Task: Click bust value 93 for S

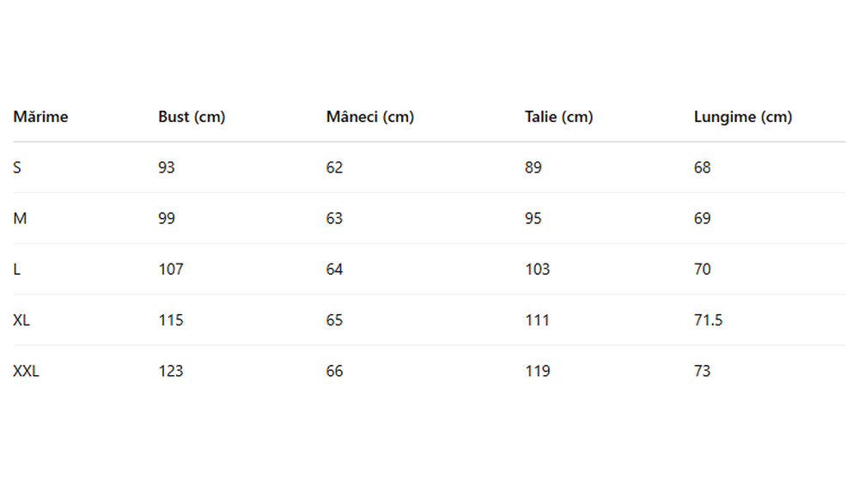Action: (x=167, y=167)
